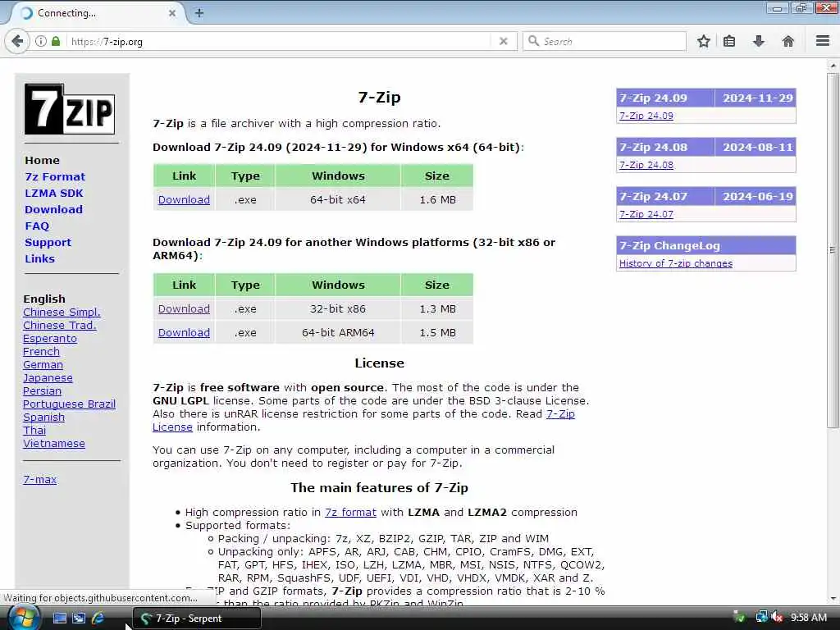Click the page's vertical scrollbar thumb
The image size is (840, 630).
point(832,249)
